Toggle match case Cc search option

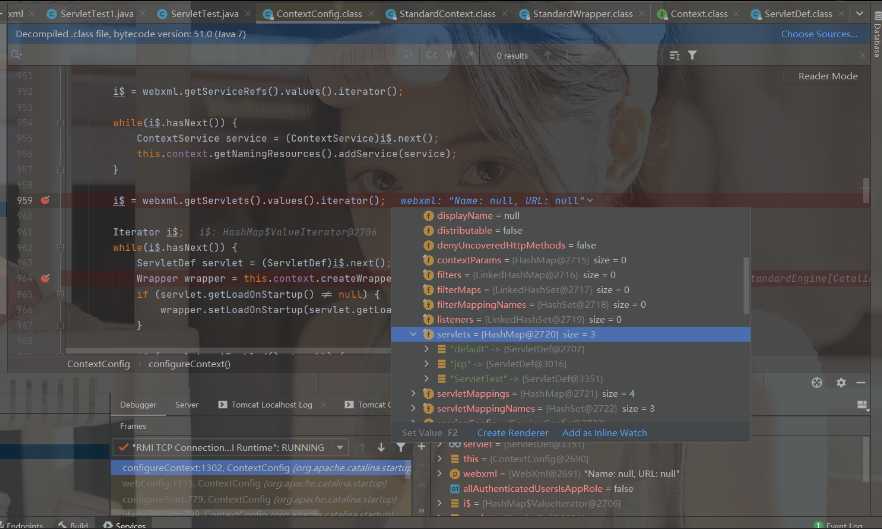(x=432, y=55)
